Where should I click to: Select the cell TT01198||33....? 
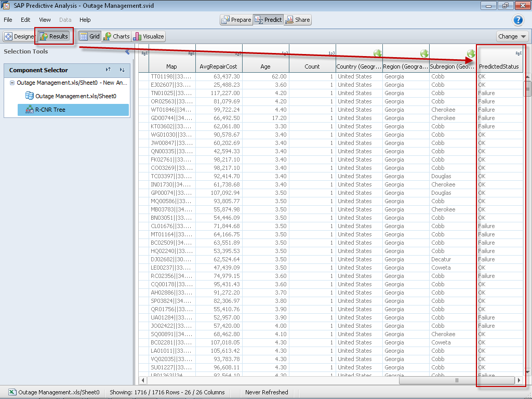tap(172, 77)
